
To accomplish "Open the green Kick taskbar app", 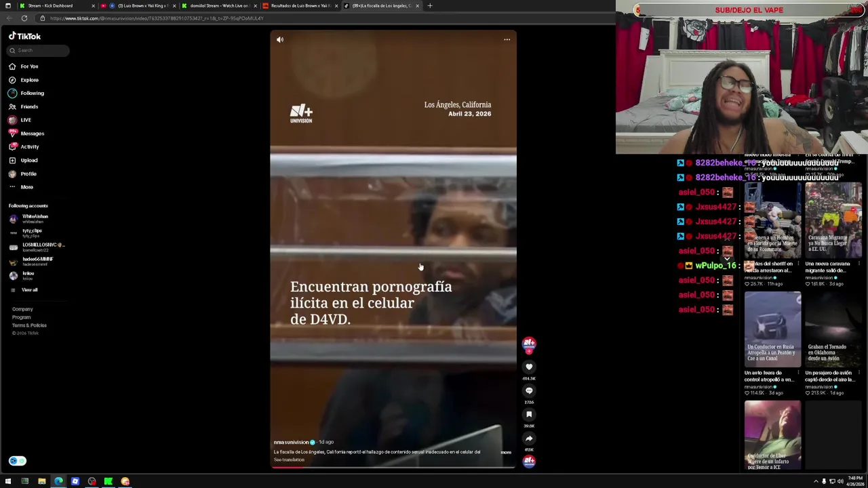I will pyautogui.click(x=108, y=481).
